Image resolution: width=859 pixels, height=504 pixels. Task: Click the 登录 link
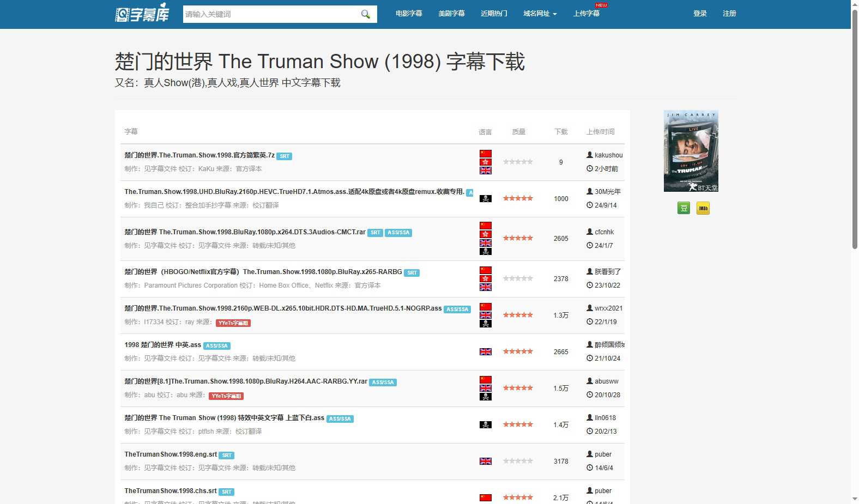click(700, 14)
